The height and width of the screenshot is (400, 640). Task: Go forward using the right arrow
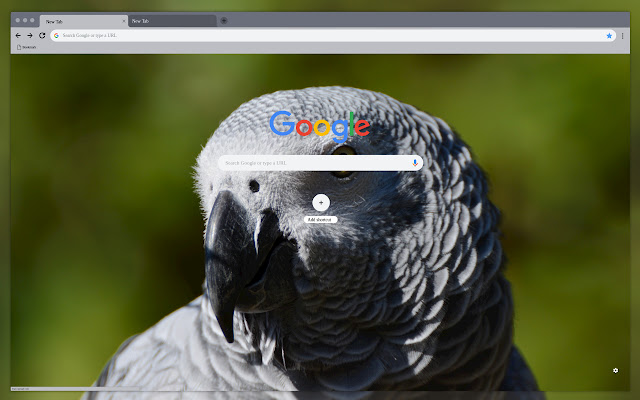click(30, 36)
